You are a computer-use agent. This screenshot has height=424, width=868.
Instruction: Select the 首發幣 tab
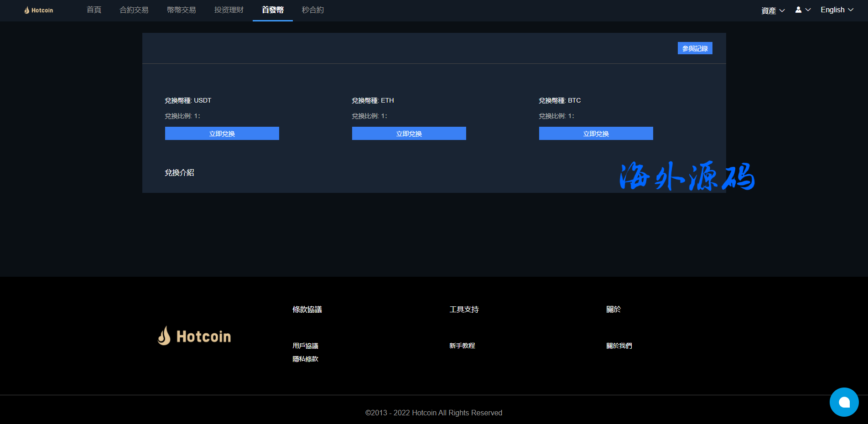[x=273, y=10]
